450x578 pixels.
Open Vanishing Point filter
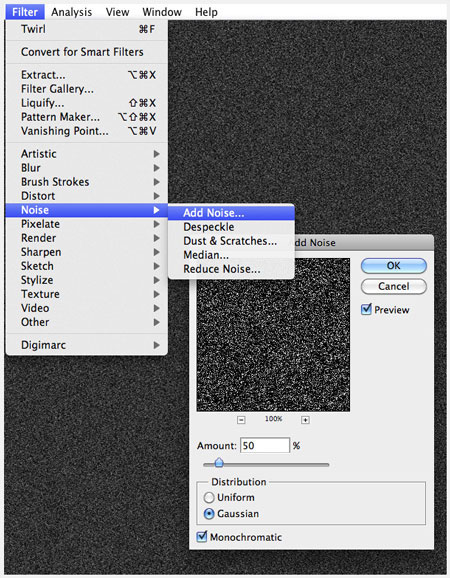tap(87, 131)
